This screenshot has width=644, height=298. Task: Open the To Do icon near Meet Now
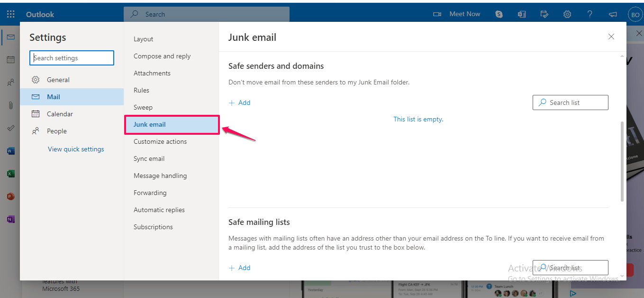544,14
